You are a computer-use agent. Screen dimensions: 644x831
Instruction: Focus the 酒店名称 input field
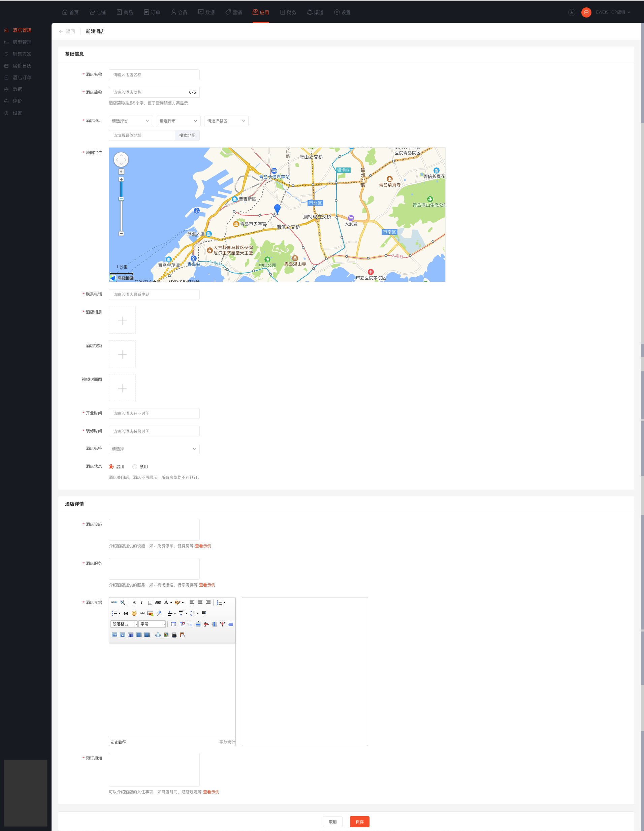click(x=154, y=74)
